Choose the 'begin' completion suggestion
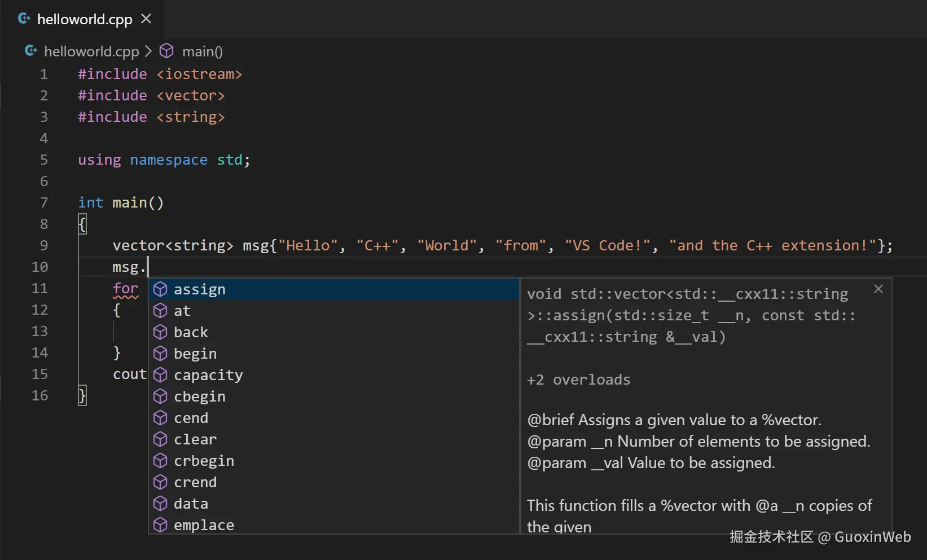The width and height of the screenshot is (927, 560). pyautogui.click(x=195, y=354)
